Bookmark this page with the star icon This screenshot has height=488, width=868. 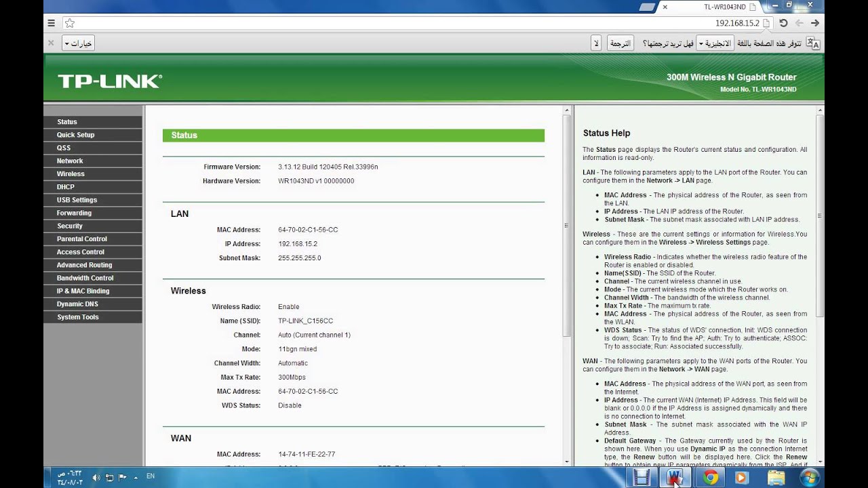(x=69, y=23)
